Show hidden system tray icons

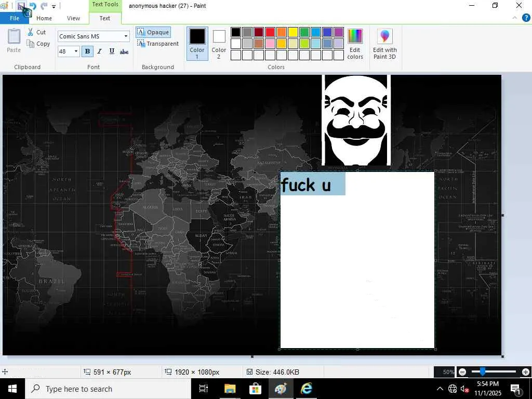[440, 389]
